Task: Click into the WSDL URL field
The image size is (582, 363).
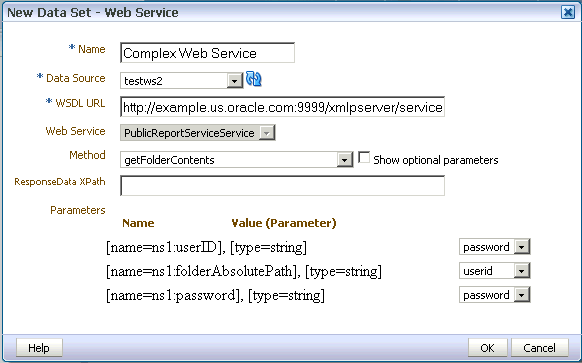Action: click(x=282, y=107)
